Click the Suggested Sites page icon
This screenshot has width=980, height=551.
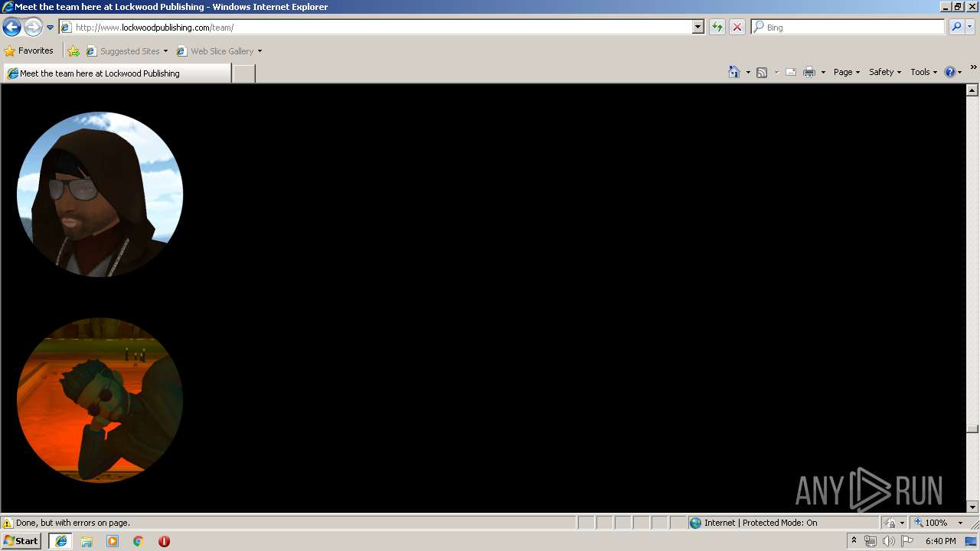[x=91, y=51]
